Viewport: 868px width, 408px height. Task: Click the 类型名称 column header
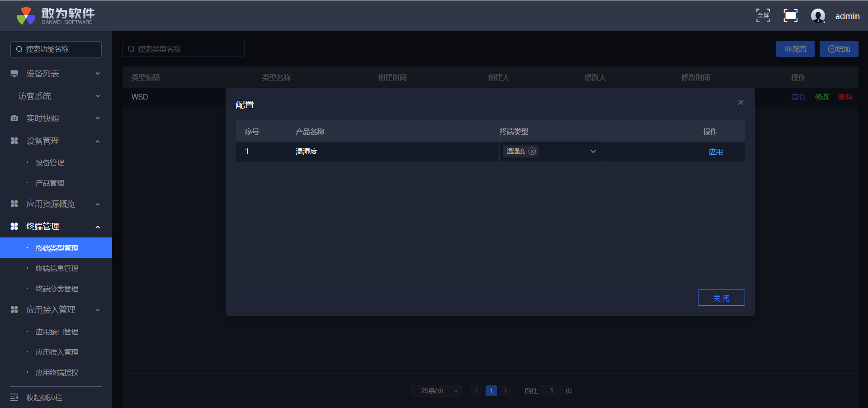pyautogui.click(x=277, y=78)
